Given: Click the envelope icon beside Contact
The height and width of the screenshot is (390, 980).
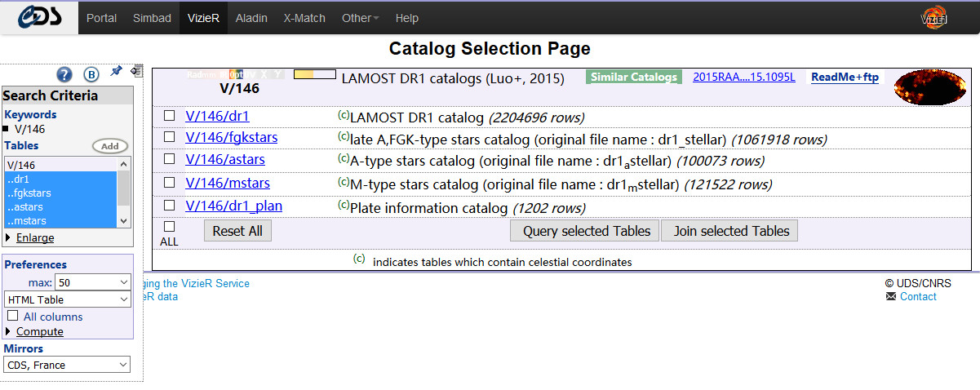Looking at the screenshot, I should (890, 297).
